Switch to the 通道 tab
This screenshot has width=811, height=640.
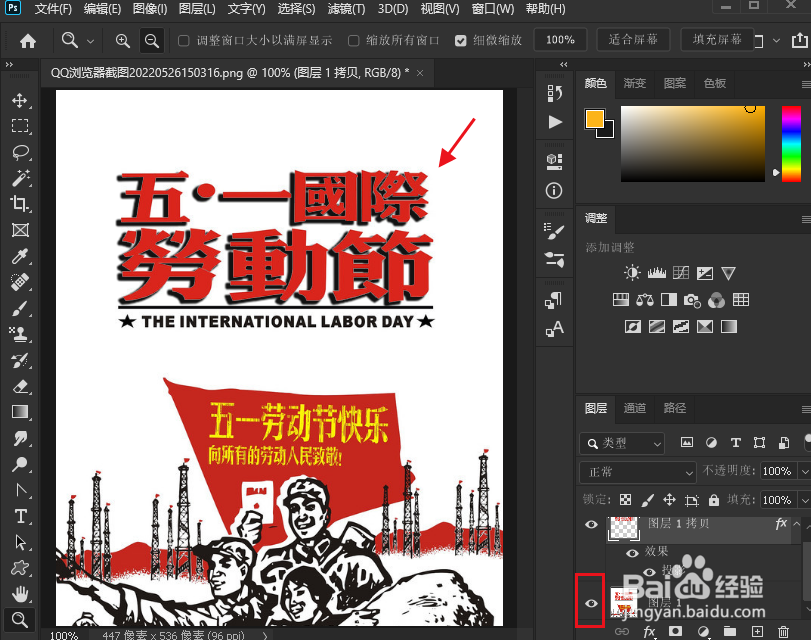(635, 408)
